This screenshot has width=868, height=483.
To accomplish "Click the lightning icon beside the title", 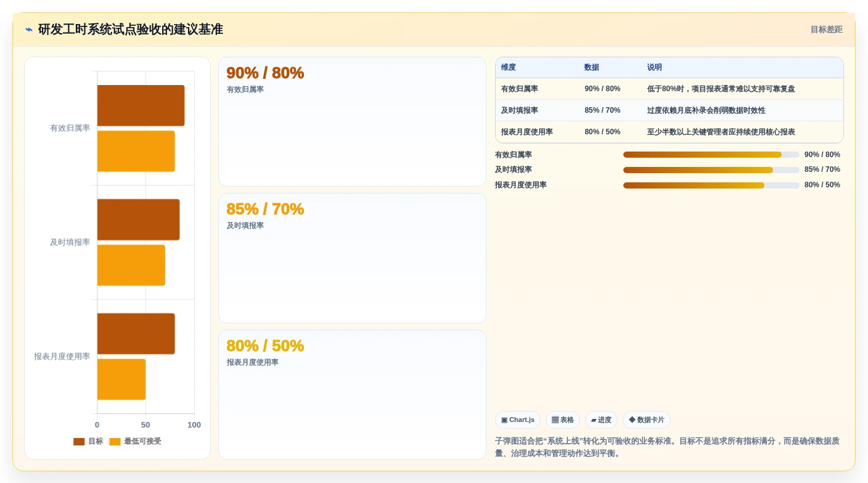I will pyautogui.click(x=29, y=30).
